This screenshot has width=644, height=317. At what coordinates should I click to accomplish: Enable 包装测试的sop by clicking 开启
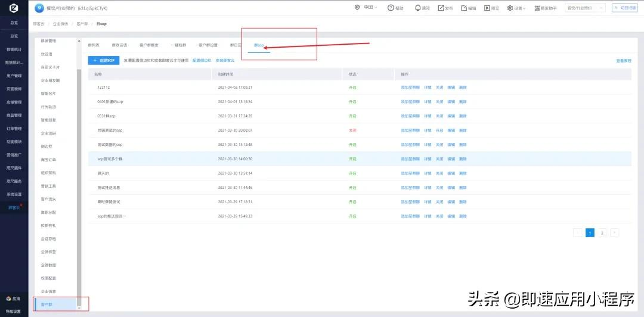439,130
